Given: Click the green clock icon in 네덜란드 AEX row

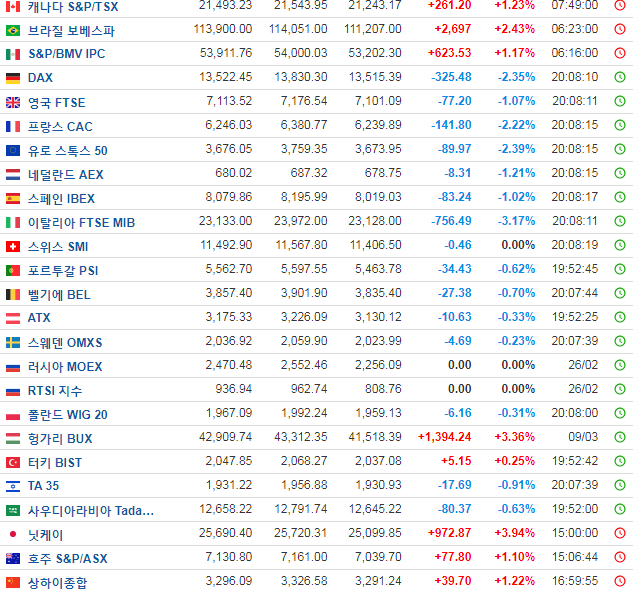Looking at the screenshot, I should pos(620,173).
